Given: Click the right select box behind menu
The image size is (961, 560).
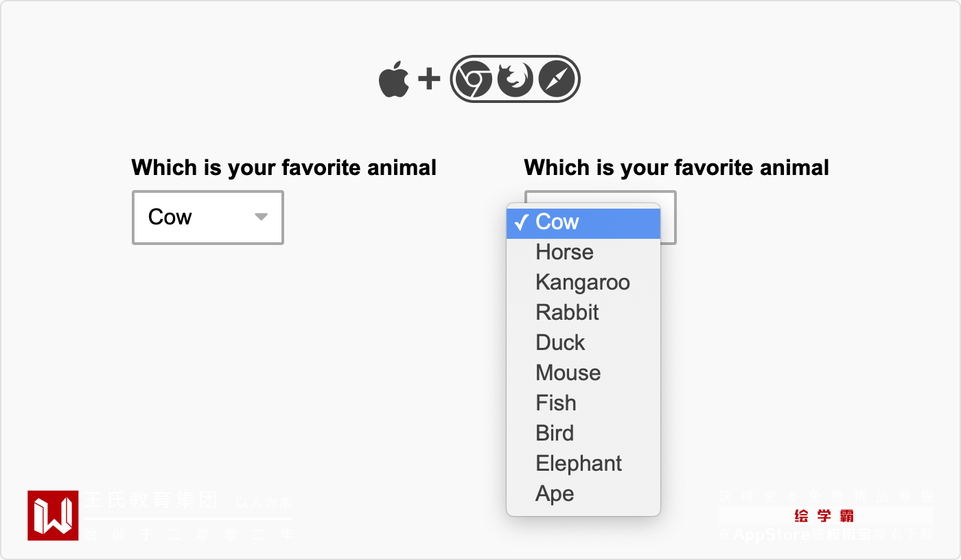Looking at the screenshot, I should coord(668,218).
